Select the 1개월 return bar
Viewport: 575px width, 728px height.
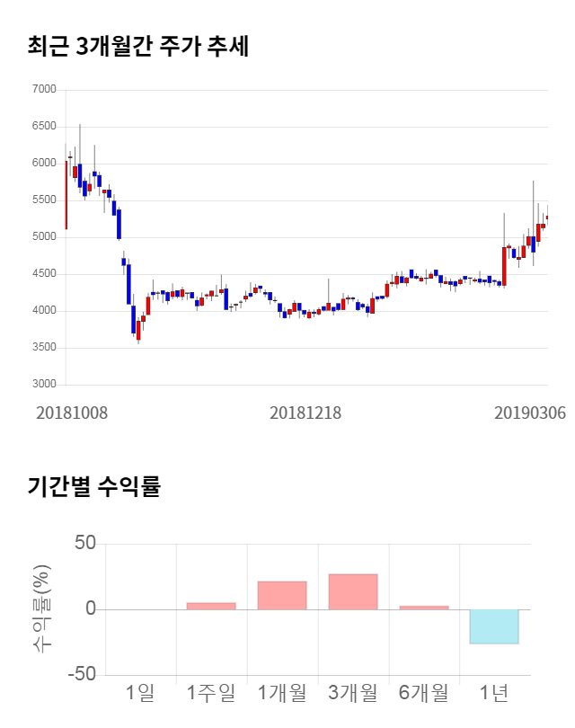pyautogui.click(x=282, y=595)
